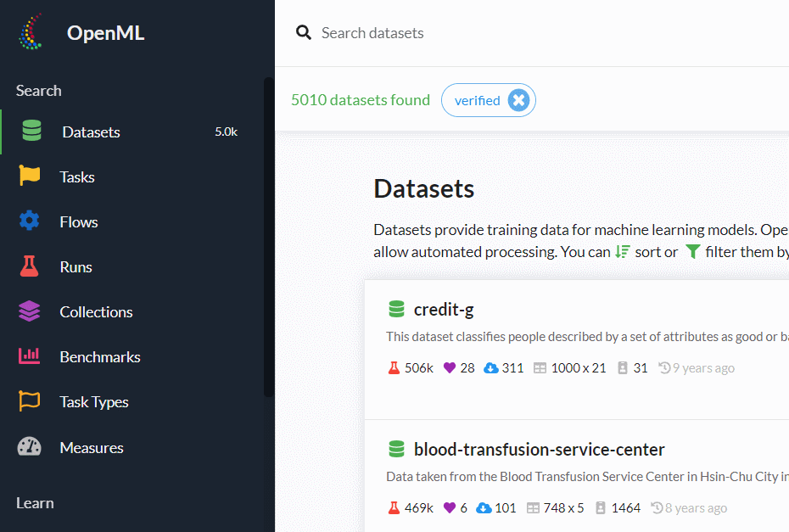
Task: Click the sidebar vertical scrollbar
Action: tap(268, 238)
